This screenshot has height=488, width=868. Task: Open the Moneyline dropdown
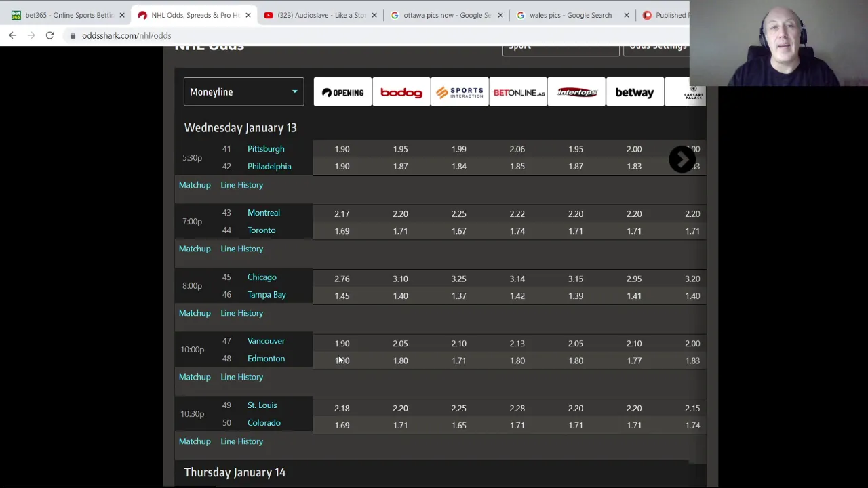tap(243, 92)
